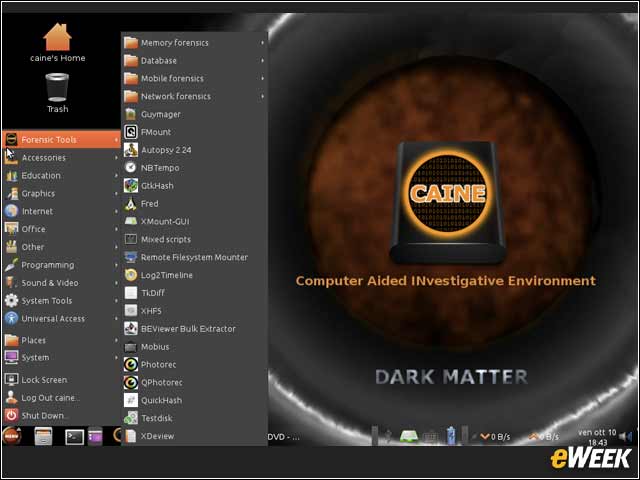Launch BEViewer Bulk Extractor
The image size is (640, 480).
click(x=194, y=329)
